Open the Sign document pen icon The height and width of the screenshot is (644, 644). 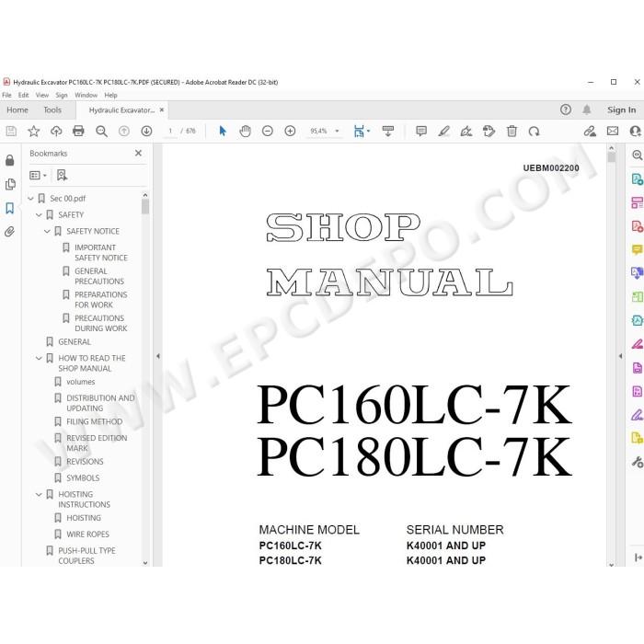point(466,131)
